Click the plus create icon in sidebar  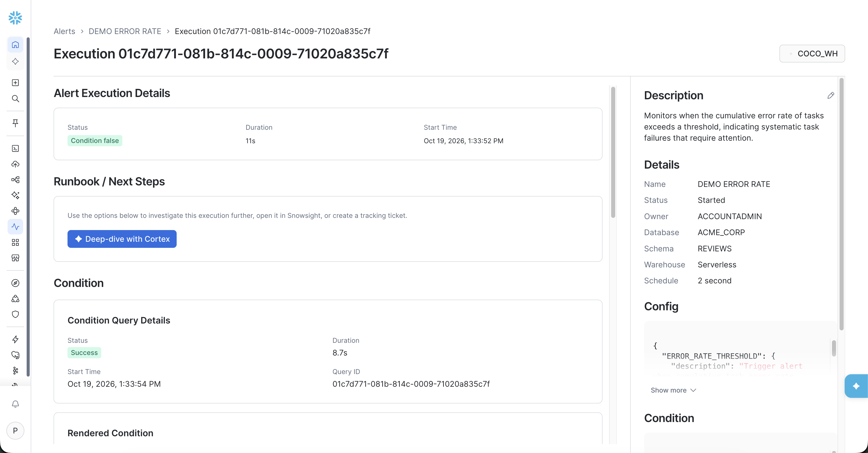15,83
